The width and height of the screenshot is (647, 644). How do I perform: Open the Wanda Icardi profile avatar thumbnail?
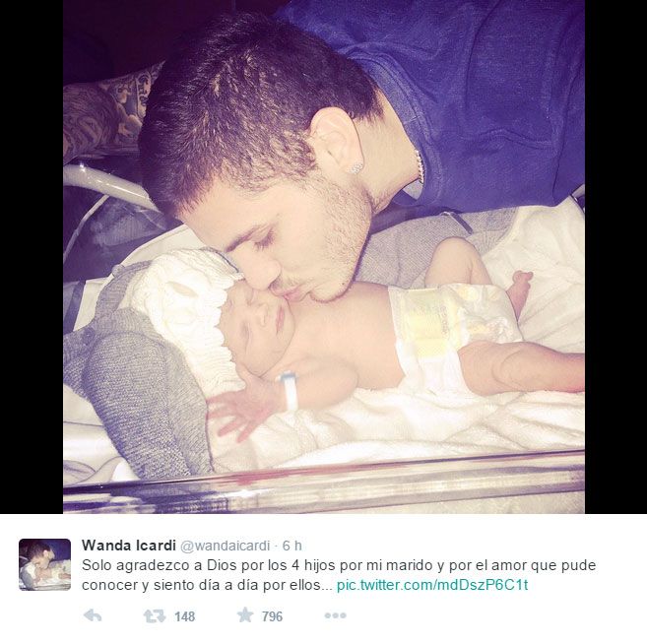44,564
